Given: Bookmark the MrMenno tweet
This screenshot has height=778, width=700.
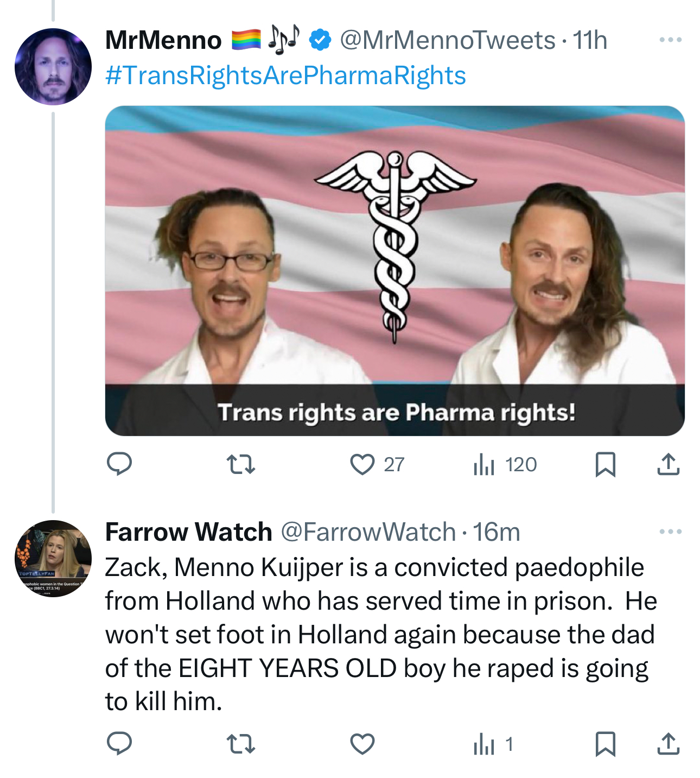Looking at the screenshot, I should pos(605,465).
